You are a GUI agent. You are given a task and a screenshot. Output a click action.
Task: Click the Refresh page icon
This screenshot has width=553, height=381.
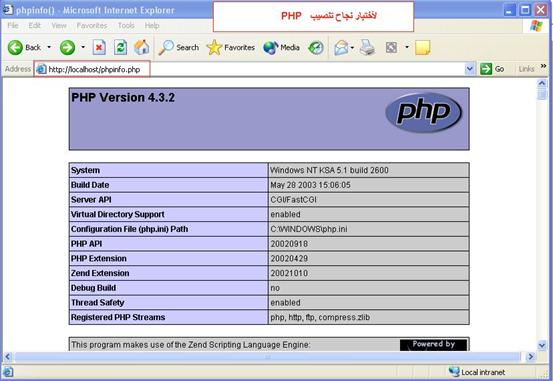(120, 47)
